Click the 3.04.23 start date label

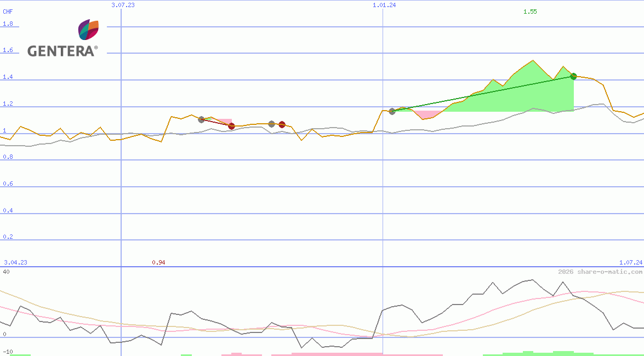(x=15, y=262)
